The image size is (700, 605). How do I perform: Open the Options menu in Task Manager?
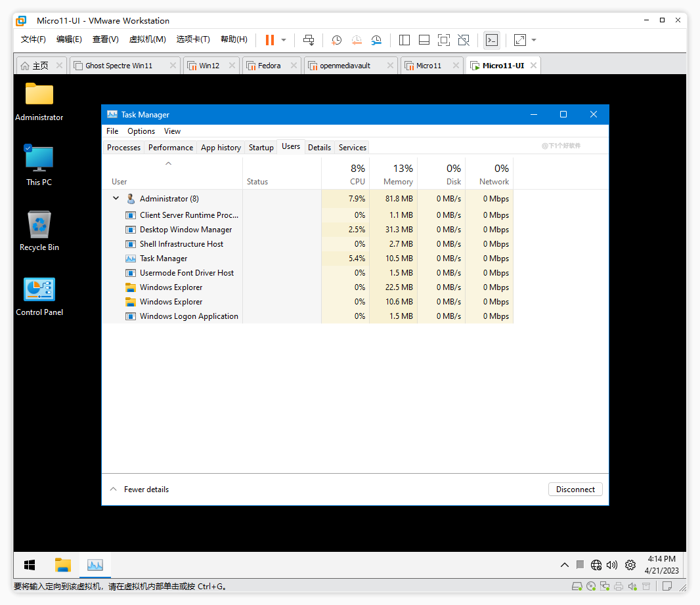141,131
